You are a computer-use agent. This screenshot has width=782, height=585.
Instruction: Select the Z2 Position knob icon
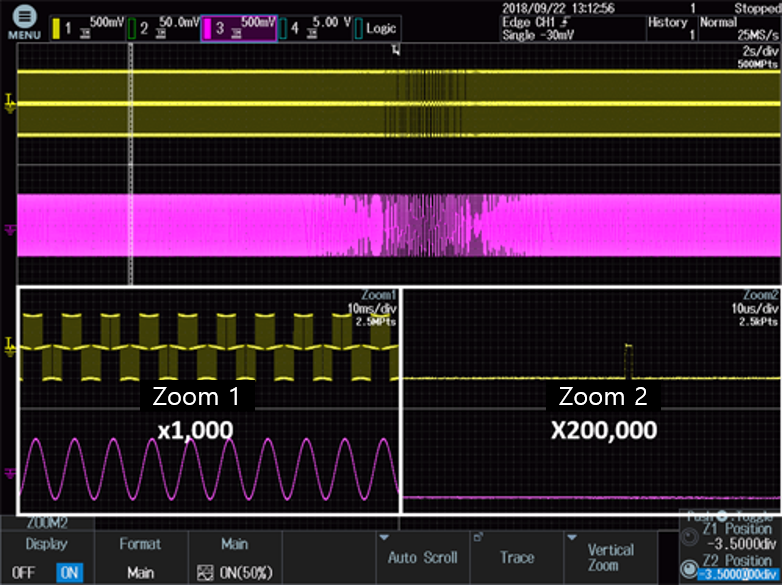point(690,569)
